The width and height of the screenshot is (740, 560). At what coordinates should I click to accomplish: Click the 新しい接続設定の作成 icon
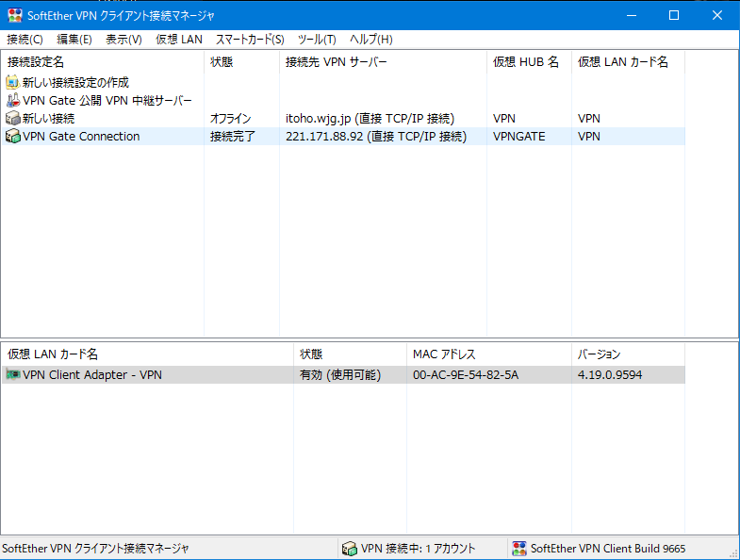pyautogui.click(x=12, y=82)
